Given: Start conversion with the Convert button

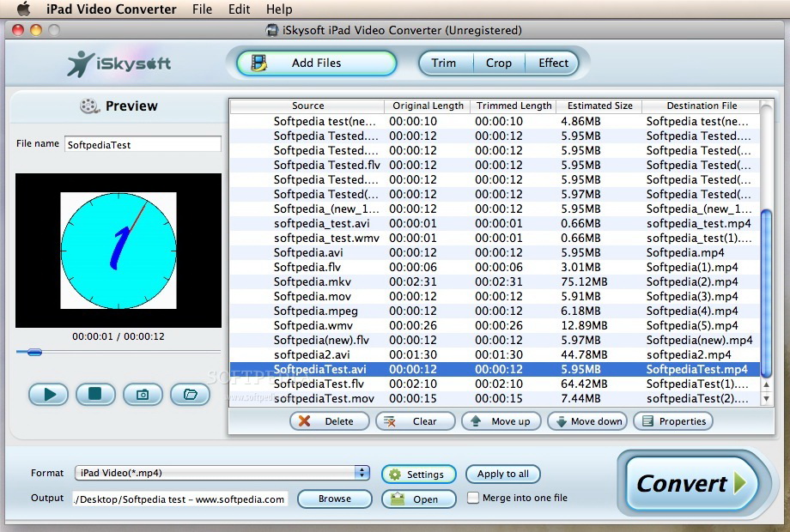Looking at the screenshot, I should tap(691, 483).
